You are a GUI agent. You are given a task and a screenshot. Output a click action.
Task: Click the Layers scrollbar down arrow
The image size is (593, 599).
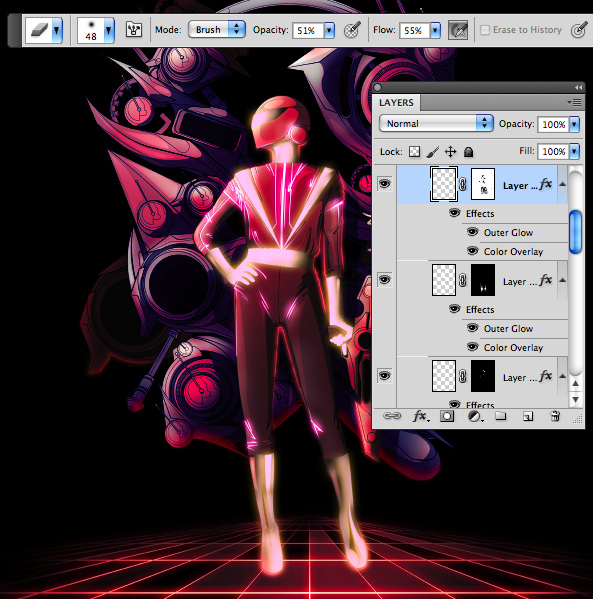click(575, 399)
